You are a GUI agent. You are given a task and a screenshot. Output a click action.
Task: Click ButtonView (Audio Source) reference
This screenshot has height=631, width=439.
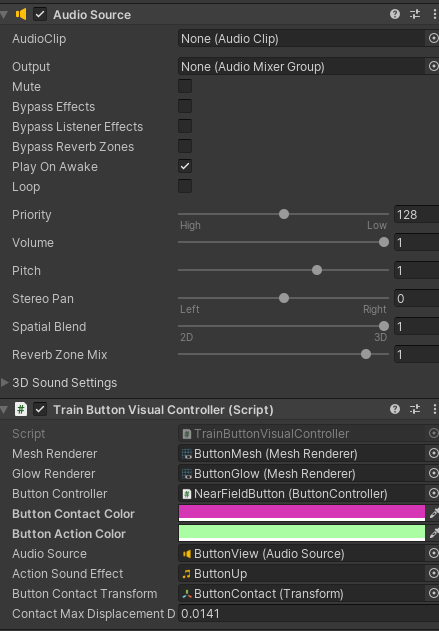point(302,554)
